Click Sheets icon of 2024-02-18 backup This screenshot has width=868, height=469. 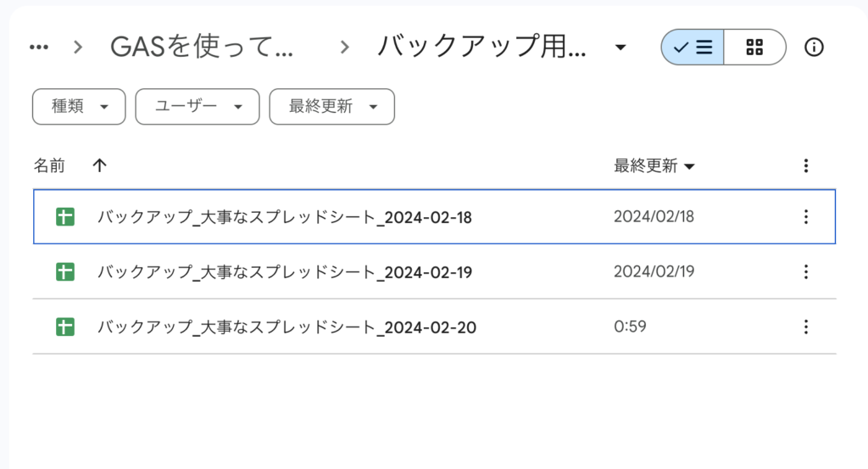pos(64,216)
